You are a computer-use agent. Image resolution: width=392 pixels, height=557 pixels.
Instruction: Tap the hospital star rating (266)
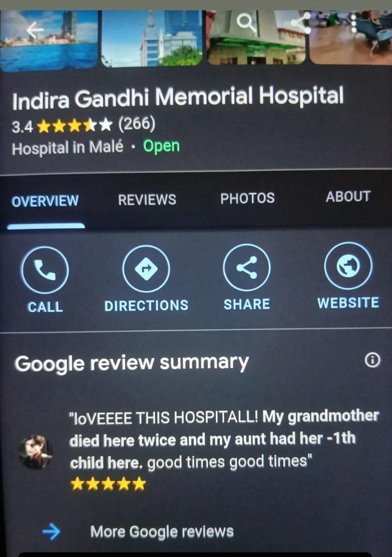pyautogui.click(x=83, y=125)
